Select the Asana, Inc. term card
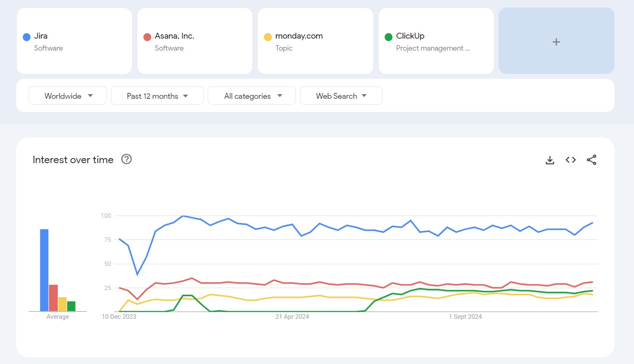Viewport: 634px width, 364px height. click(x=195, y=42)
